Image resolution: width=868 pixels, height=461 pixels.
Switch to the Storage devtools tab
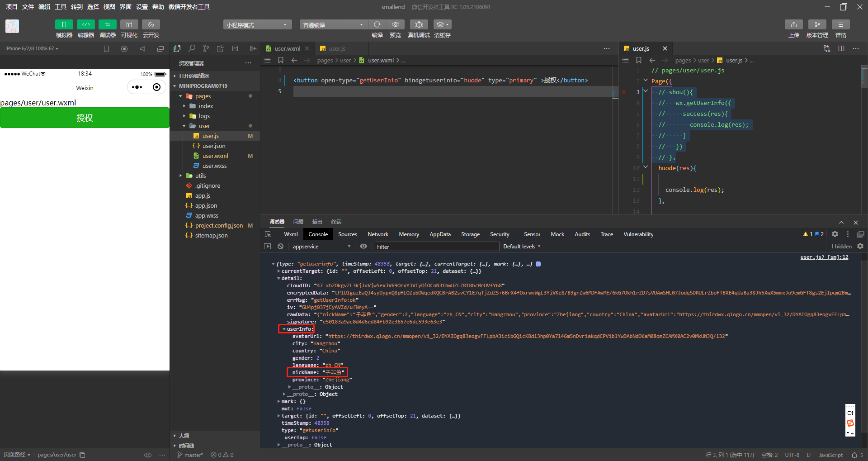[470, 234]
